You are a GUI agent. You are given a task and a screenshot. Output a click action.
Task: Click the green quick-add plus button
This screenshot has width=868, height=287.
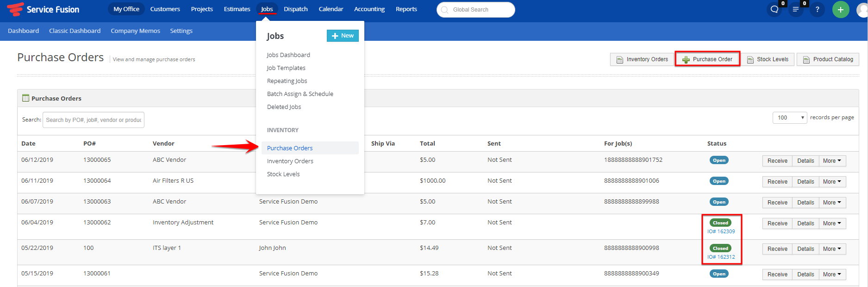coord(840,10)
